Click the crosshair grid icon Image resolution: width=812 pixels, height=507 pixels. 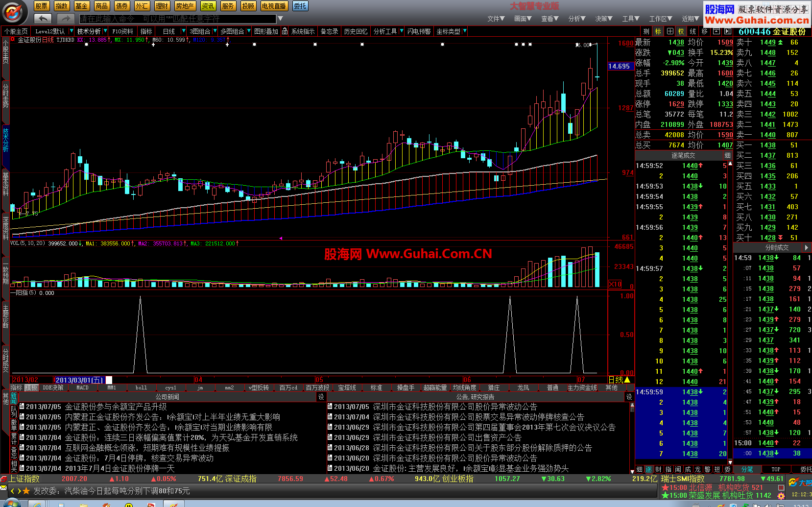point(669,31)
